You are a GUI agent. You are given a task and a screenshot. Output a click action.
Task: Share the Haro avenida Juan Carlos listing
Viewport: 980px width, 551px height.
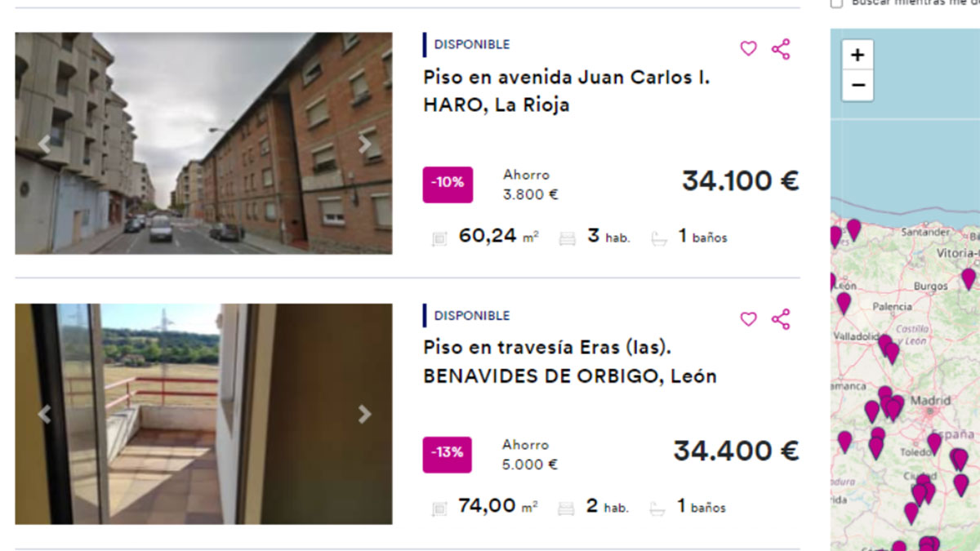pos(781,49)
